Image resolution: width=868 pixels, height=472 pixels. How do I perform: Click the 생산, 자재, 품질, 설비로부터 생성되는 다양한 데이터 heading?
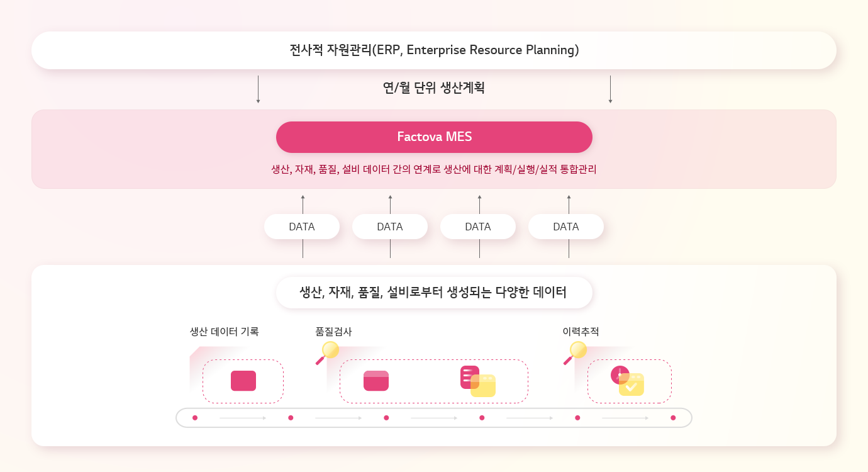(x=434, y=293)
